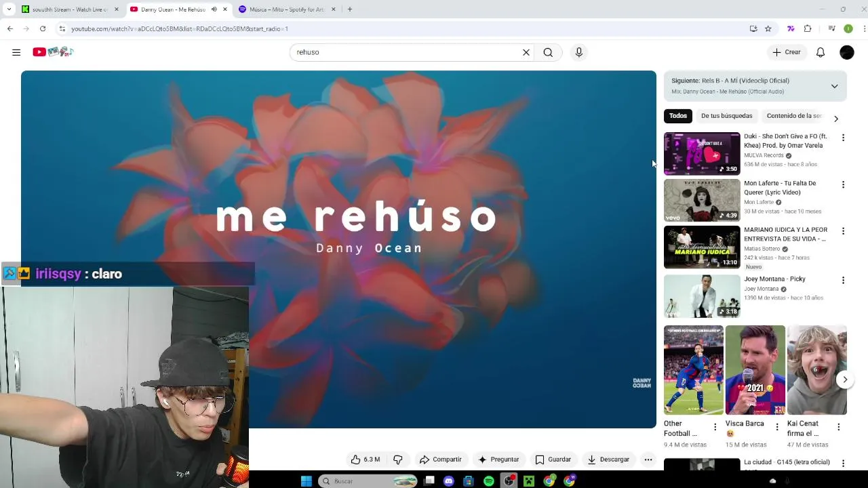The height and width of the screenshot is (488, 868).
Task: Go back in browser history
Action: click(9, 28)
